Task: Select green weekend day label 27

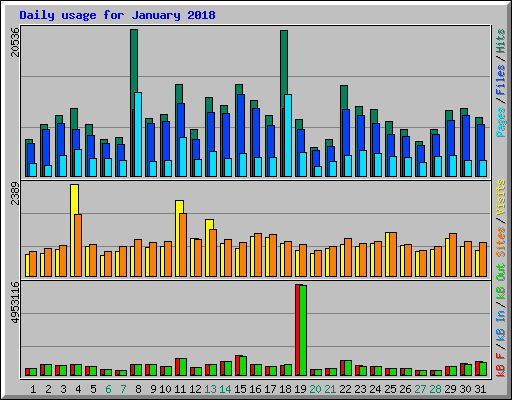Action: coord(420,389)
